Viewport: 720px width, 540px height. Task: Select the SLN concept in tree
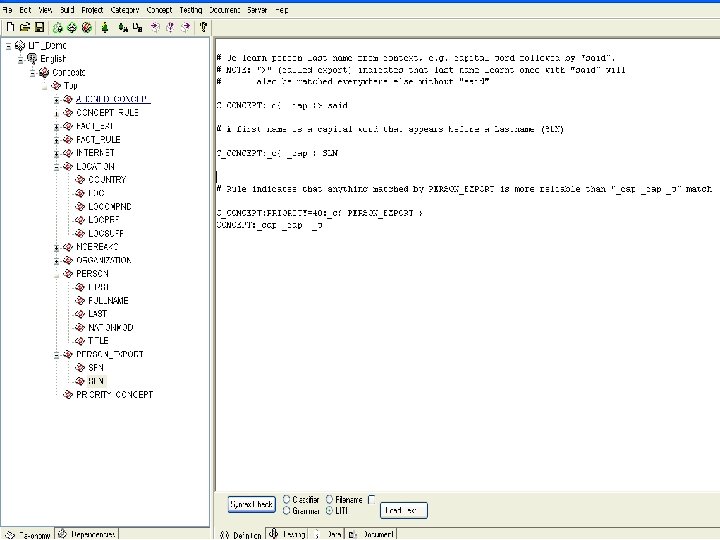click(96, 381)
